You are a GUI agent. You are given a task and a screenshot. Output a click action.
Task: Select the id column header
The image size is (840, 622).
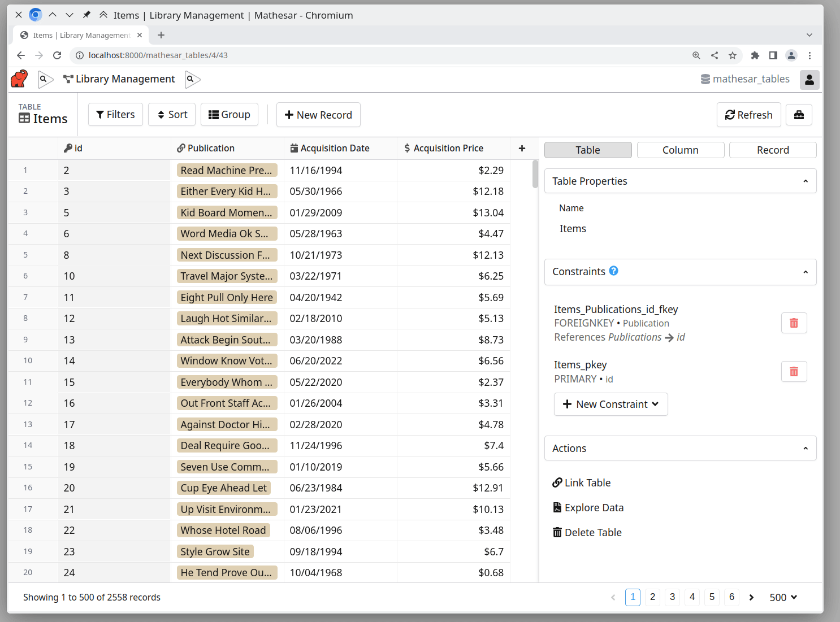[x=114, y=148]
